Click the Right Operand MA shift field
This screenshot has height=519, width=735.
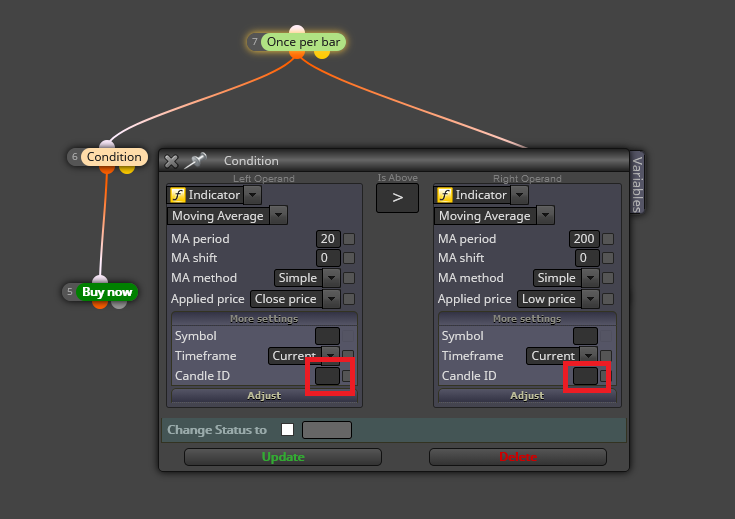point(587,258)
